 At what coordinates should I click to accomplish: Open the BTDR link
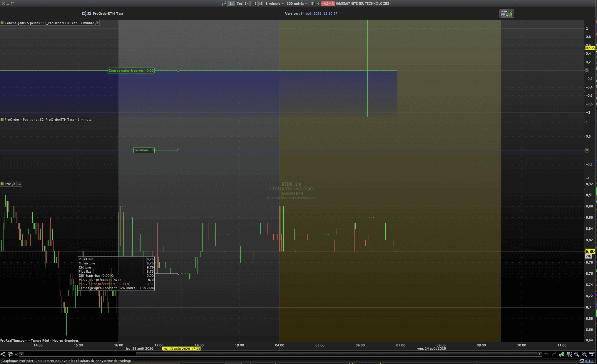(x=589, y=361)
